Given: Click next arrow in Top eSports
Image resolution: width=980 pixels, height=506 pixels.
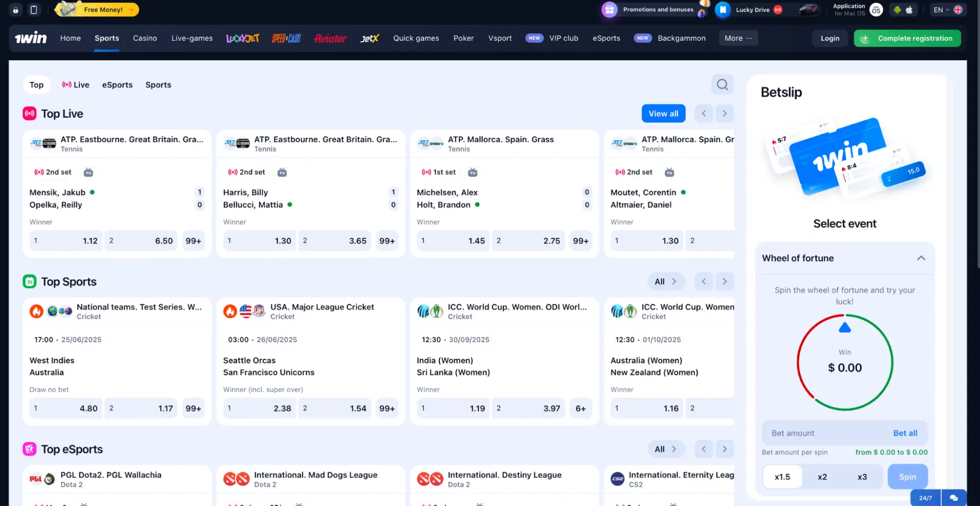Looking at the screenshot, I should pos(725,449).
